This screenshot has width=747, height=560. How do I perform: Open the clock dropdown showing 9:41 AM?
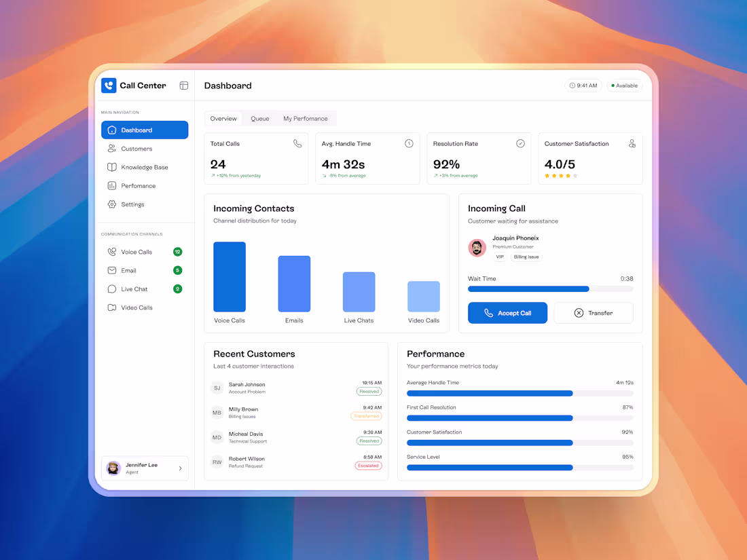coord(583,86)
